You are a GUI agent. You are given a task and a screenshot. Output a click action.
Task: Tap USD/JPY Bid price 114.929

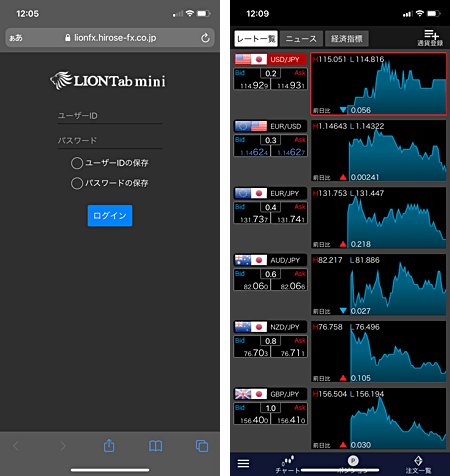pos(254,86)
